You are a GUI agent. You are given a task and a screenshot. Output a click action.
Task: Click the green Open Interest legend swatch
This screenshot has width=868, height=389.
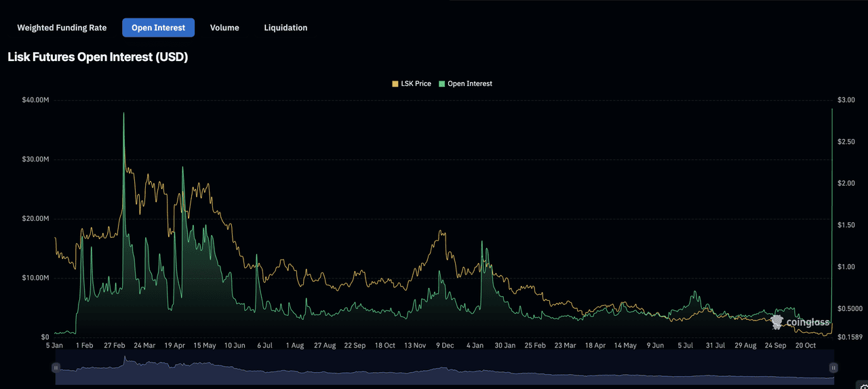(442, 84)
